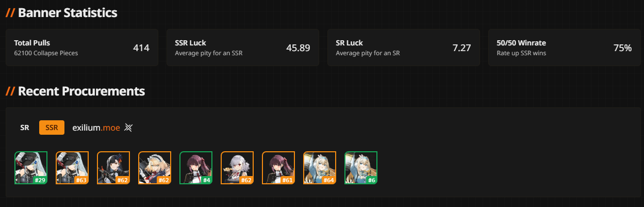Toggle the orange SSR filter

click(x=52, y=128)
